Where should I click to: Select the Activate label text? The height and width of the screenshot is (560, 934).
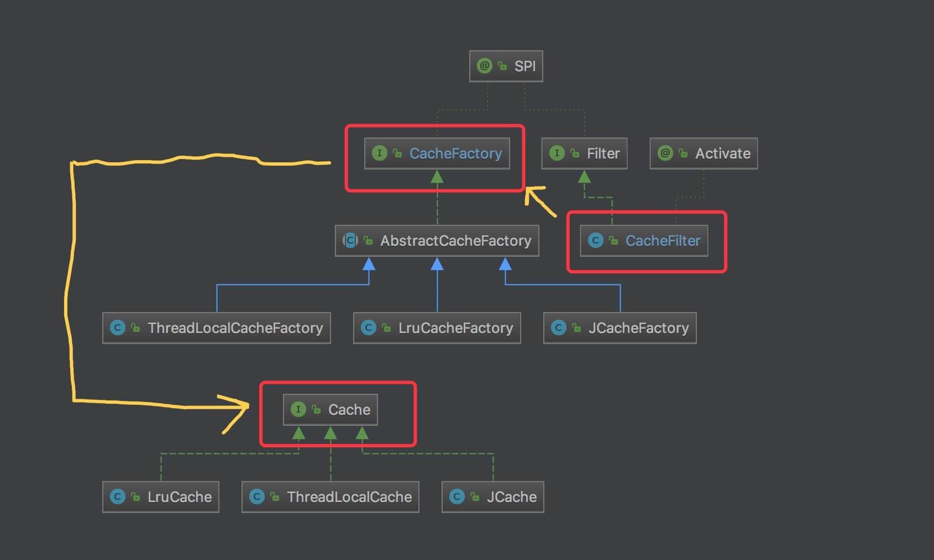[722, 154]
